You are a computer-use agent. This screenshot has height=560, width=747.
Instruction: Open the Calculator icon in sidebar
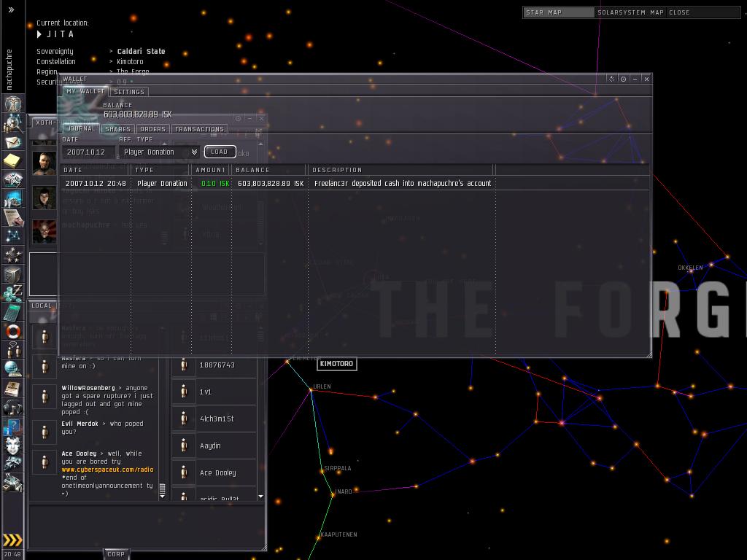(x=13, y=311)
